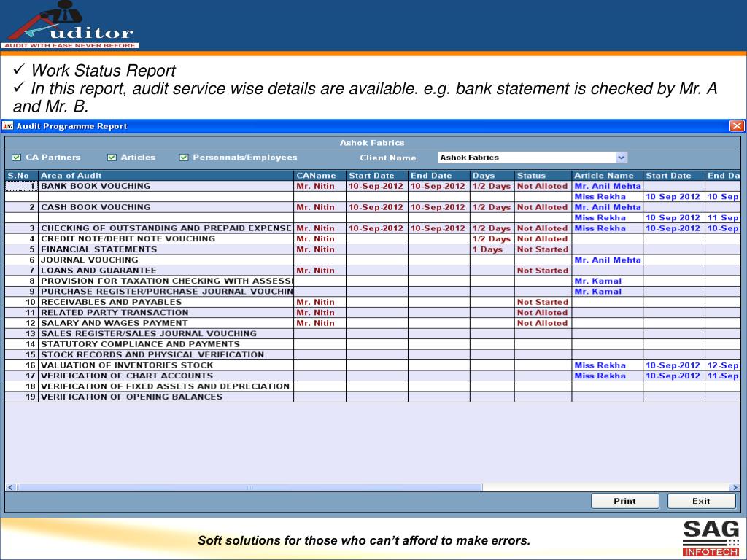
Task: Click the horizontal scrollbar right arrow
Action: (x=735, y=488)
